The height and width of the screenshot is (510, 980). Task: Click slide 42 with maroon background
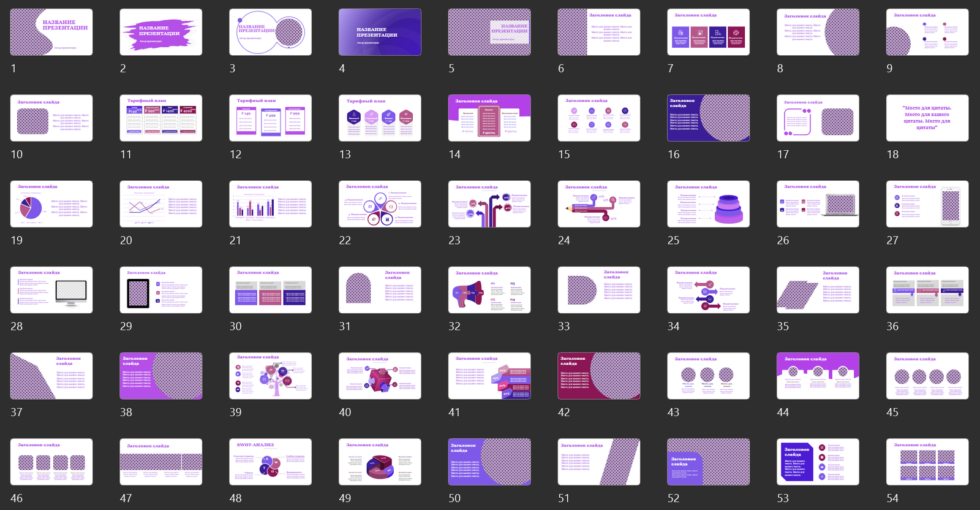tap(598, 376)
